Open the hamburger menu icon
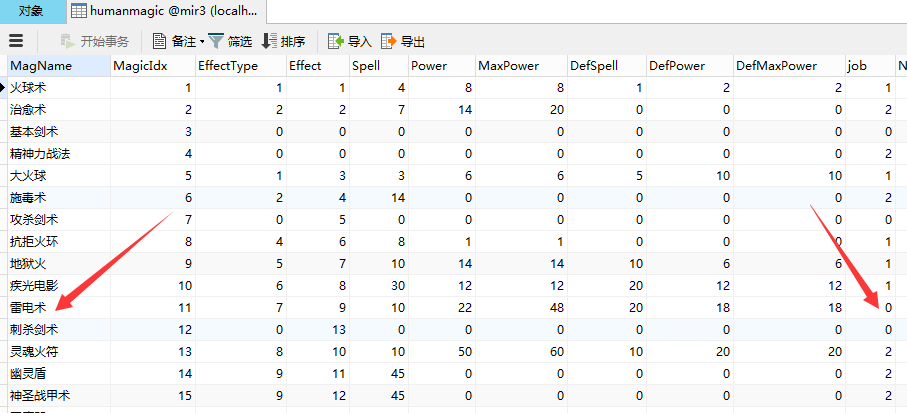This screenshot has width=907, height=413. tap(16, 41)
